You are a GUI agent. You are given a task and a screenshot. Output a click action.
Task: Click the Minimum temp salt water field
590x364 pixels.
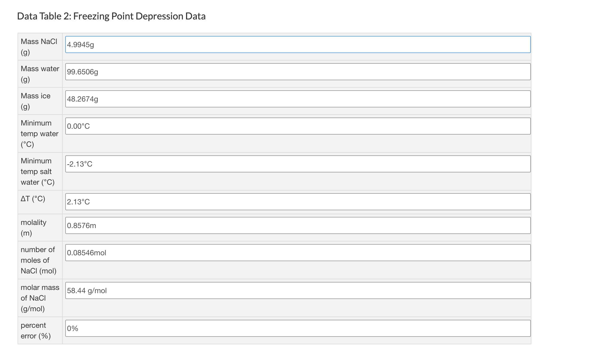pyautogui.click(x=298, y=164)
